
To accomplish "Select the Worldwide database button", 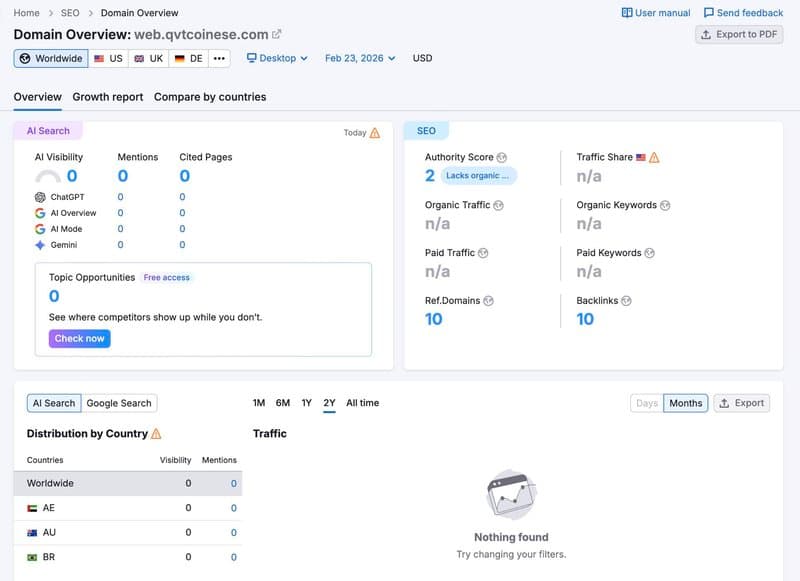I will 51,58.
